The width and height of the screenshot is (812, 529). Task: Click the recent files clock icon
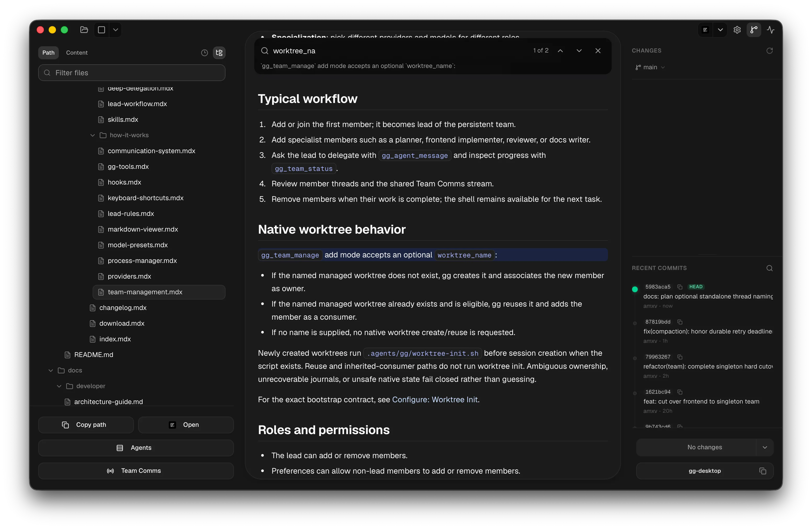[x=204, y=53]
